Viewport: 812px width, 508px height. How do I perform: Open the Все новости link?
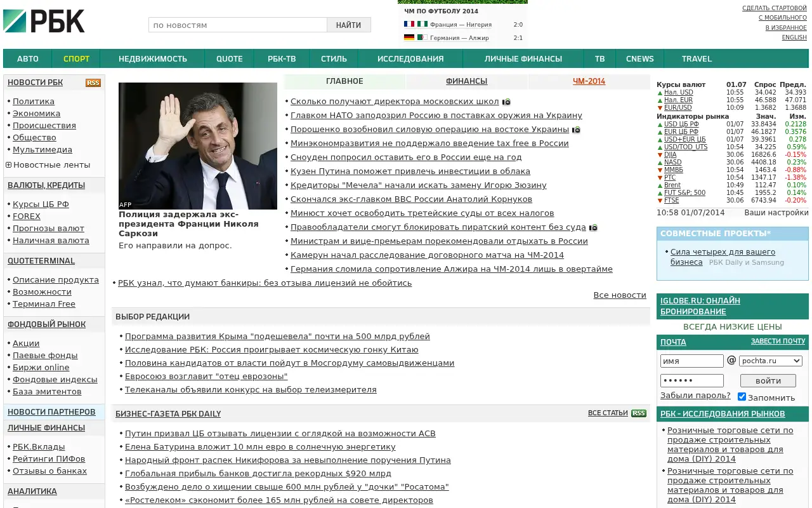620,295
